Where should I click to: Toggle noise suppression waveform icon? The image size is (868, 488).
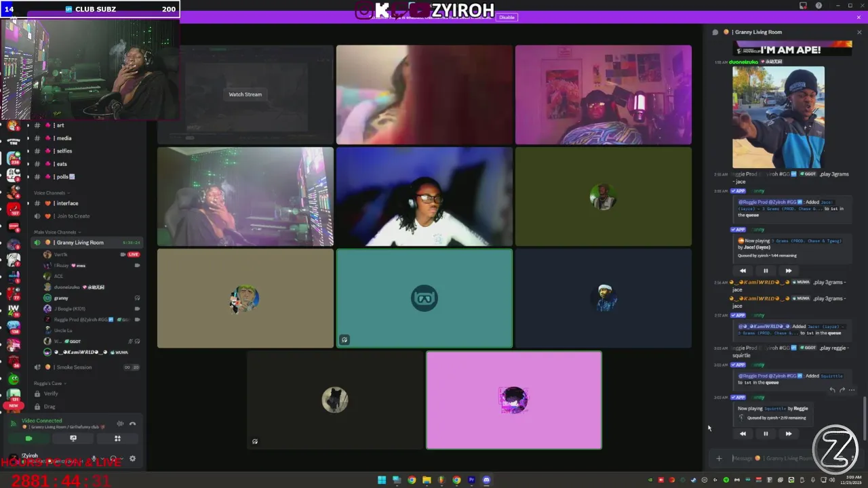[120, 424]
